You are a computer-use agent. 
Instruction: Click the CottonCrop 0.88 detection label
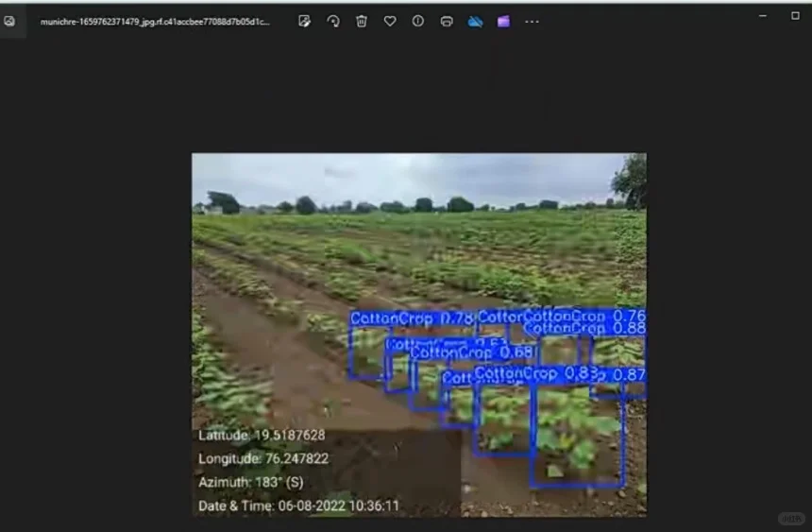(584, 328)
